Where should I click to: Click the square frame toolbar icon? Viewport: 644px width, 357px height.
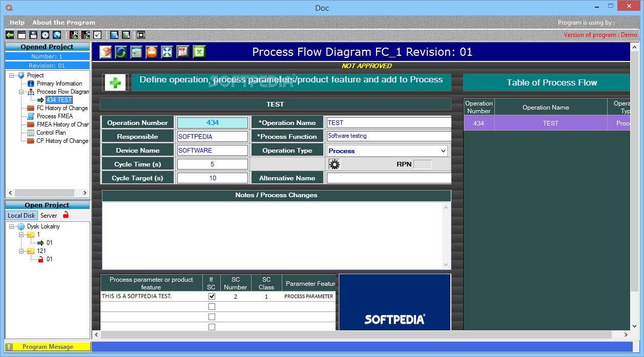tap(141, 35)
